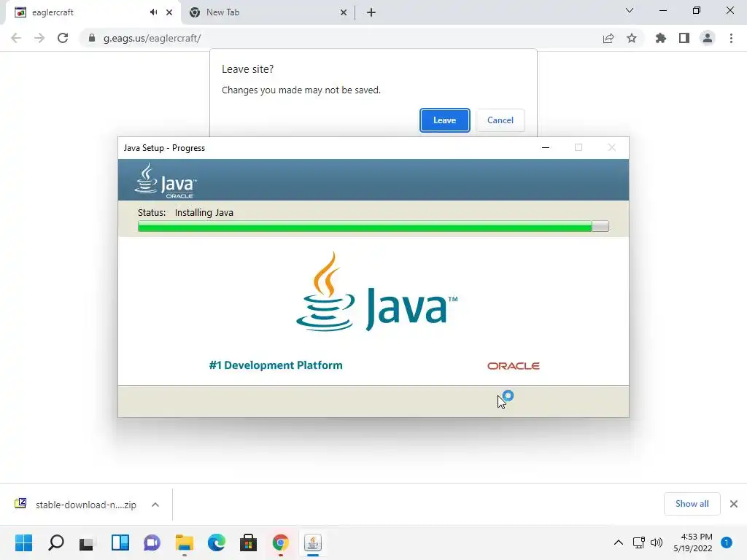The width and height of the screenshot is (747, 560).
Task: Click the 'Installing Java' status text
Action: pos(204,213)
